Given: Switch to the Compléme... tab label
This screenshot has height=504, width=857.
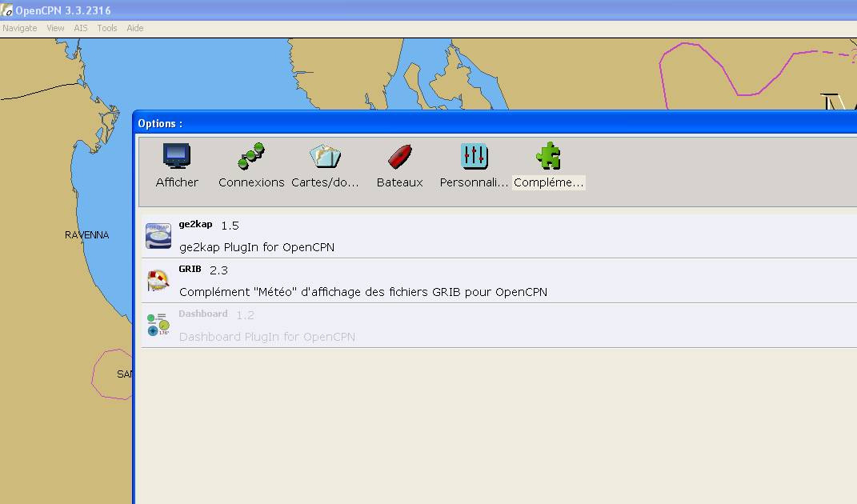Looking at the screenshot, I should (x=549, y=182).
